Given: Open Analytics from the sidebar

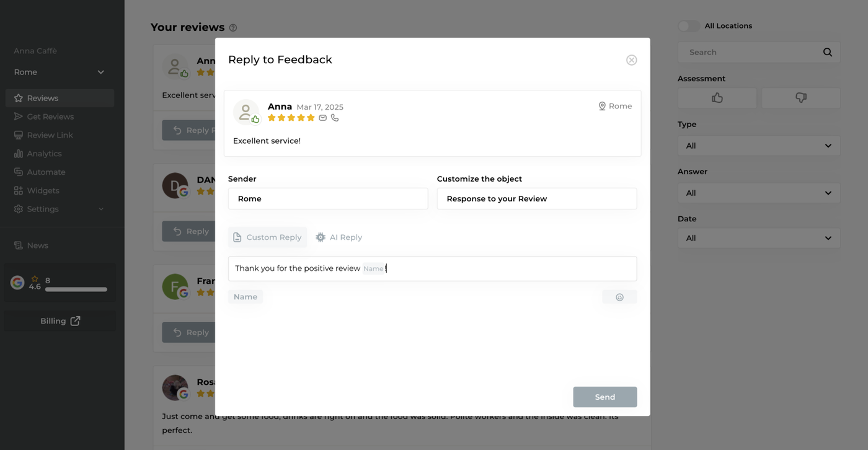Looking at the screenshot, I should coord(44,154).
